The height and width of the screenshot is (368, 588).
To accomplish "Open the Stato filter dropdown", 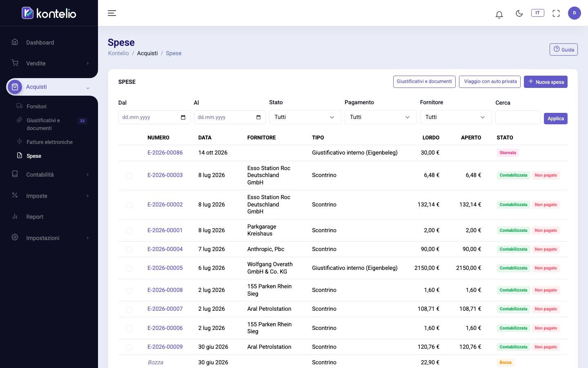I will pos(305,117).
